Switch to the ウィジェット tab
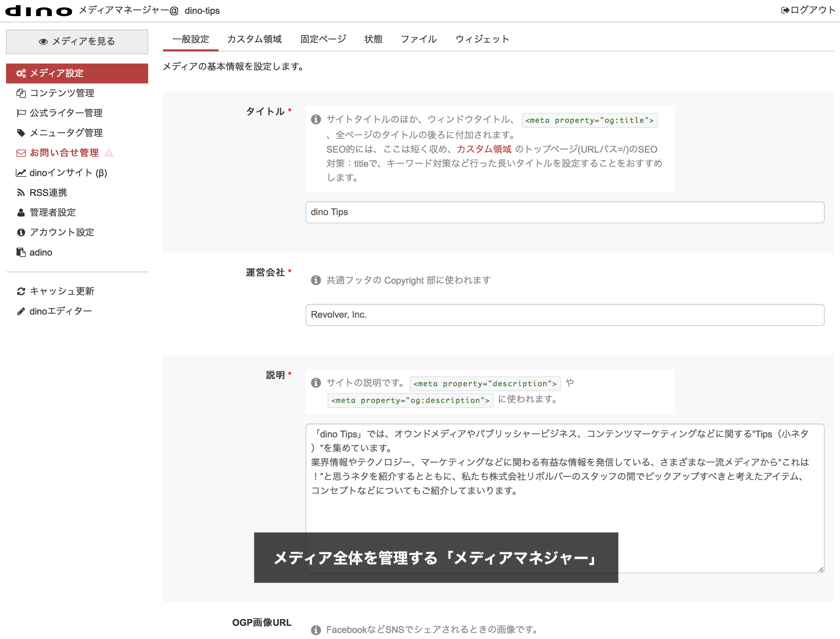The width and height of the screenshot is (840, 639). (482, 39)
